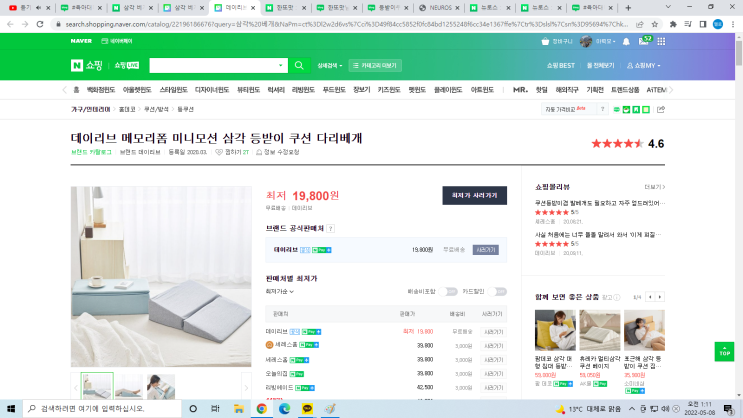743x418 pixels.
Task: Open Chrome extensions puzzle icon
Action: (x=673, y=24)
